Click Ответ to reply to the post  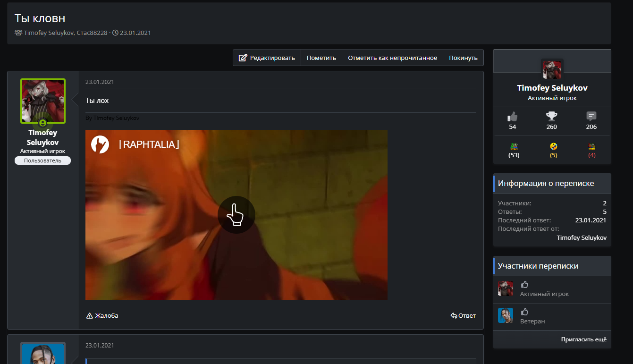click(x=463, y=315)
